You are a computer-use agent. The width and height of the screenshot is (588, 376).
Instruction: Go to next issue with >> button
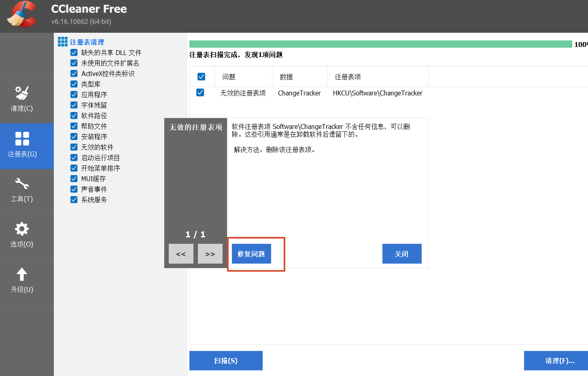210,254
